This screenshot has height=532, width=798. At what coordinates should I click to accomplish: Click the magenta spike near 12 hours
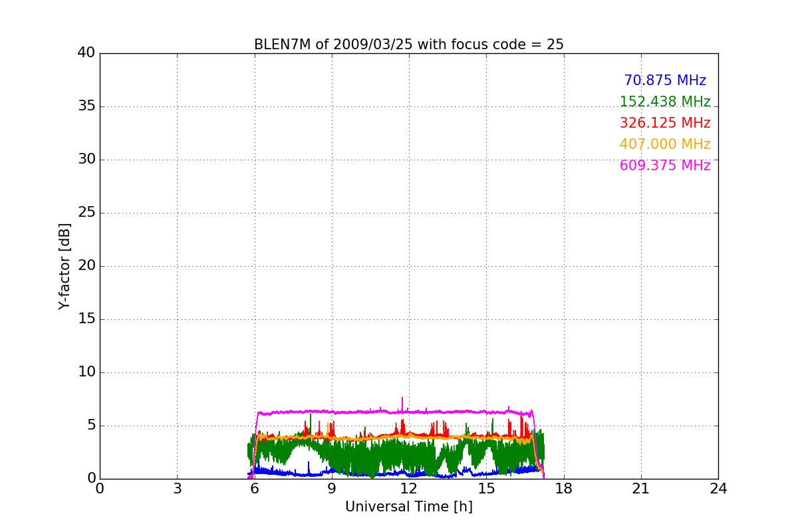402,404
